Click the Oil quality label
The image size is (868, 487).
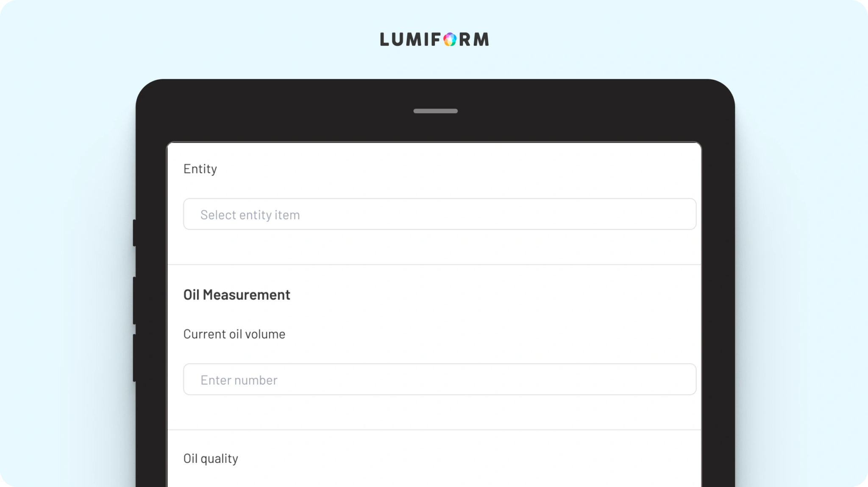[x=211, y=458]
